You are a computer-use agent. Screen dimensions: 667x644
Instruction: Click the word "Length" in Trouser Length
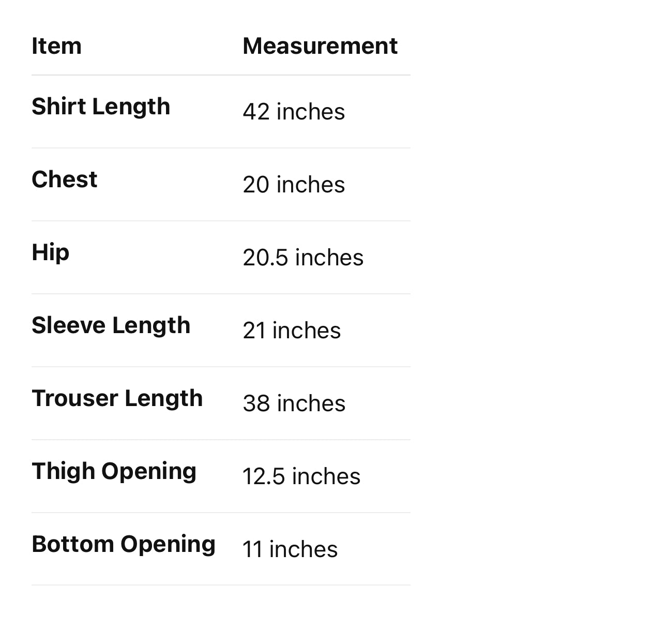(x=163, y=398)
